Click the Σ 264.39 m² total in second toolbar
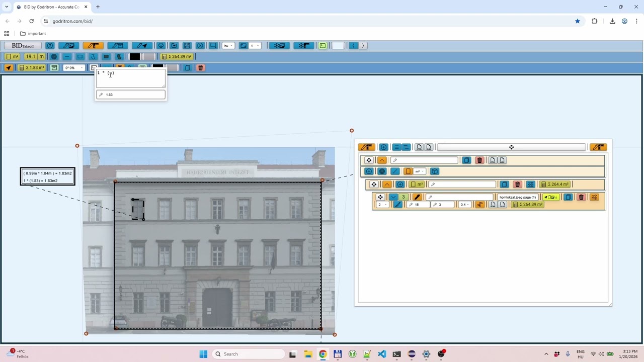This screenshot has height=362, width=644. pyautogui.click(x=177, y=57)
